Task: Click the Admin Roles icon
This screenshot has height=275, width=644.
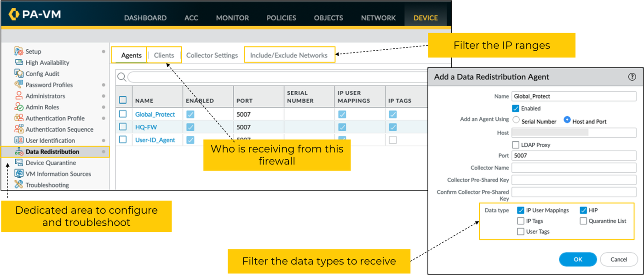Action: click(x=19, y=107)
